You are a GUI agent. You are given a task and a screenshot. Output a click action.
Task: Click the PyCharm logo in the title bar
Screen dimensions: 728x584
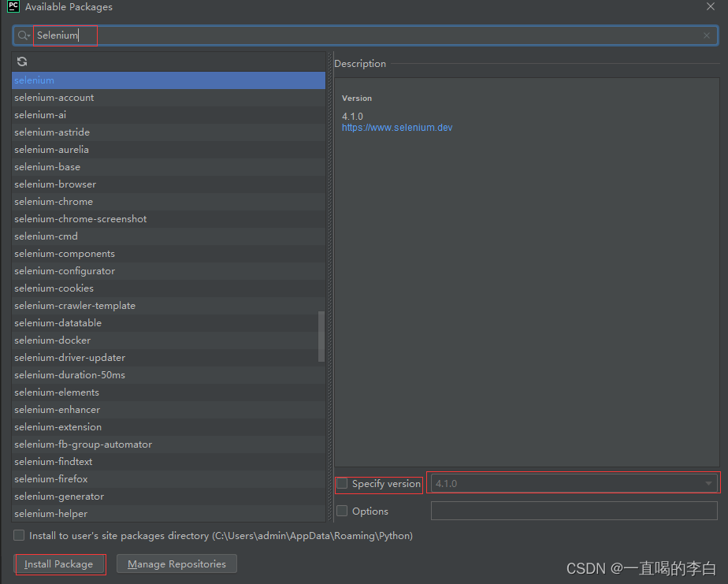(x=13, y=6)
